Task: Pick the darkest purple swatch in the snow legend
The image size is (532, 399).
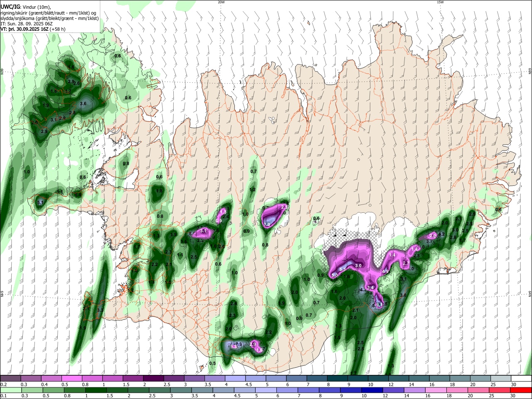Action: pyautogui.click(x=153, y=378)
